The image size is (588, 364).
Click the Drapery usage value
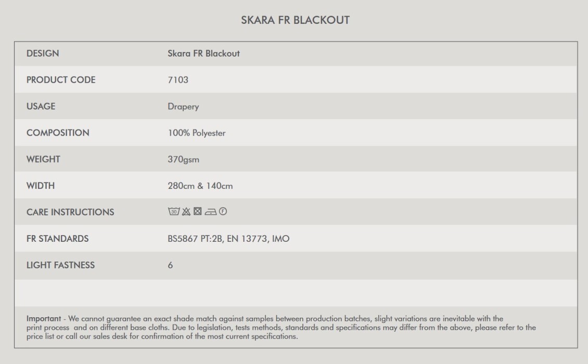(183, 107)
